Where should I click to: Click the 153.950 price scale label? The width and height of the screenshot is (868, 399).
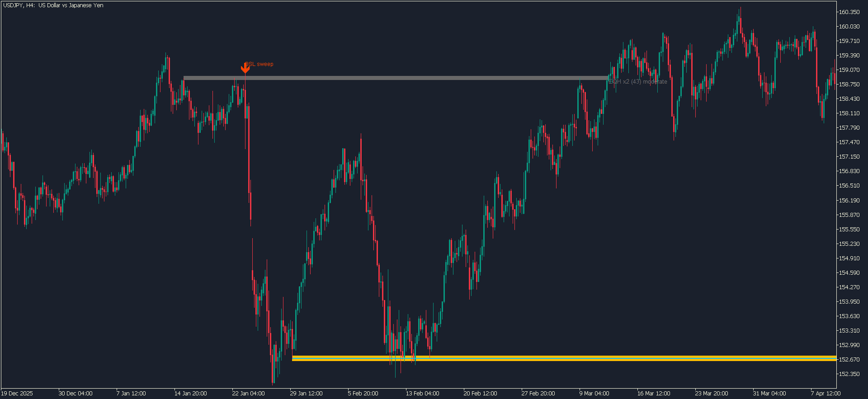849,302
